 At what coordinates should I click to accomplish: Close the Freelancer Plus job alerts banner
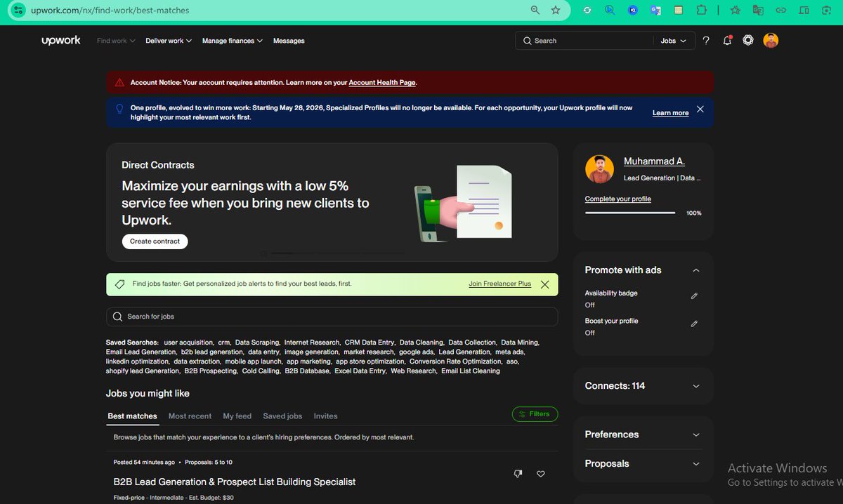544,284
